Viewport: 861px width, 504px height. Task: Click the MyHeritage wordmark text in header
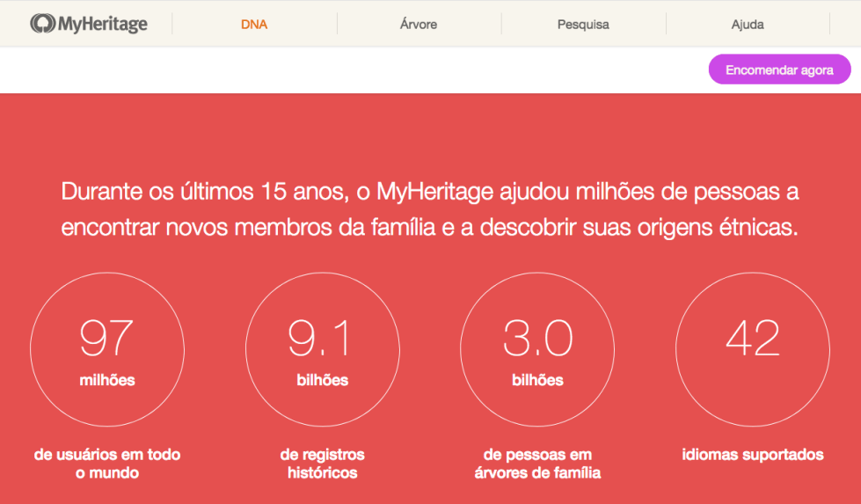[x=103, y=25]
